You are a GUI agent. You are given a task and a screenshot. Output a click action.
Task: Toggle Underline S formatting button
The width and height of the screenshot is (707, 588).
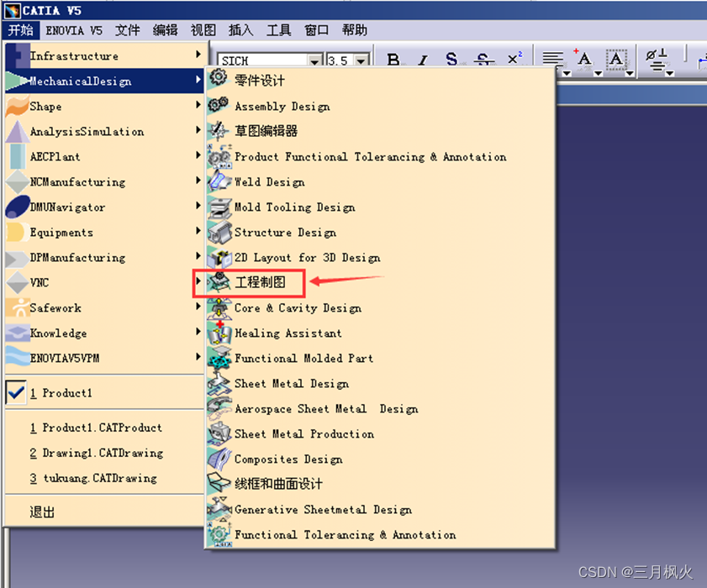tap(451, 59)
